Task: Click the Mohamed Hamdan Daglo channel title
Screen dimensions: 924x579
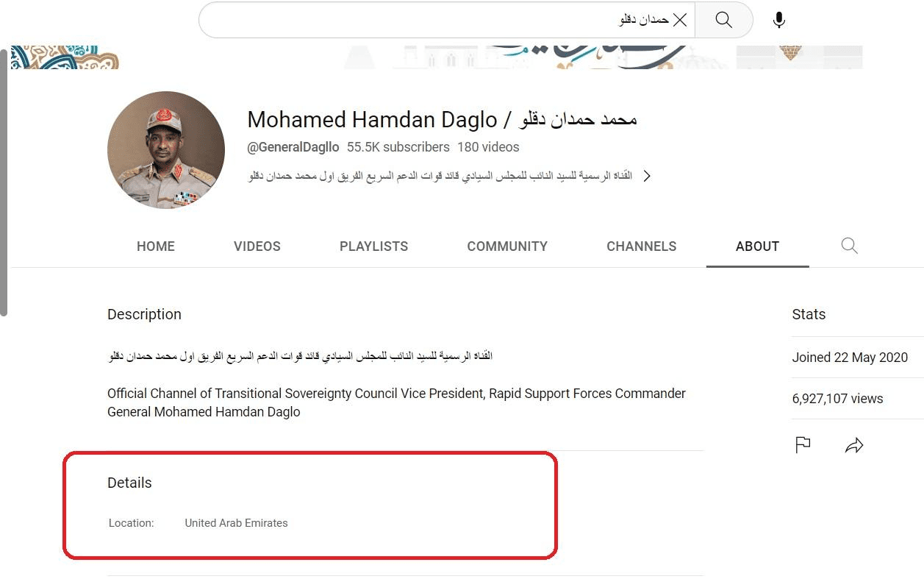Action: pyautogui.click(x=442, y=119)
